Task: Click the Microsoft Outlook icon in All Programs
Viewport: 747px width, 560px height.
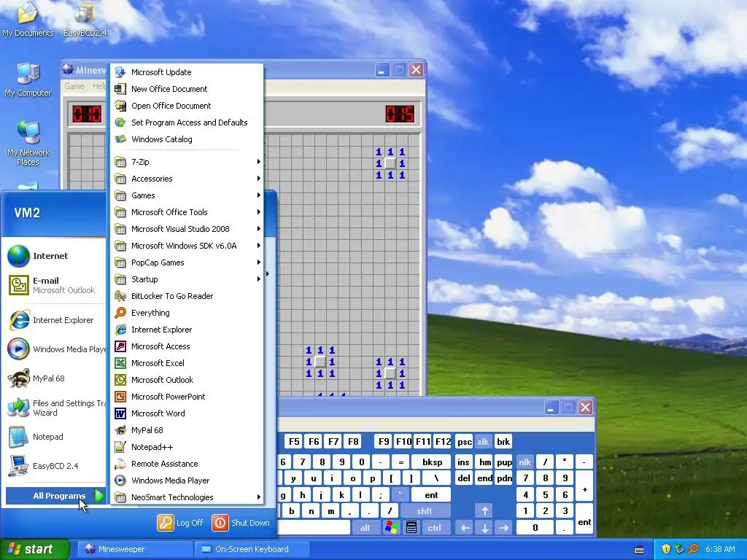Action: pyautogui.click(x=120, y=379)
